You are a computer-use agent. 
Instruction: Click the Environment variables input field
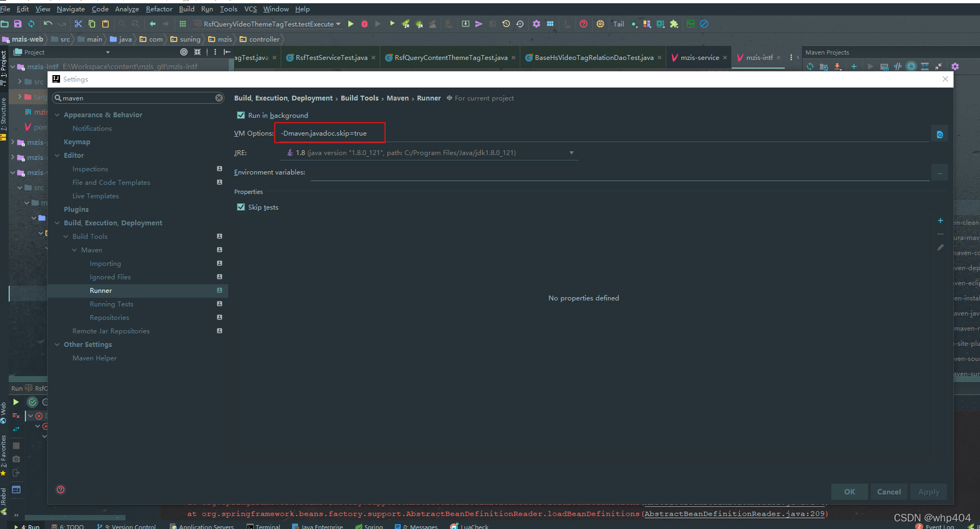(x=620, y=172)
